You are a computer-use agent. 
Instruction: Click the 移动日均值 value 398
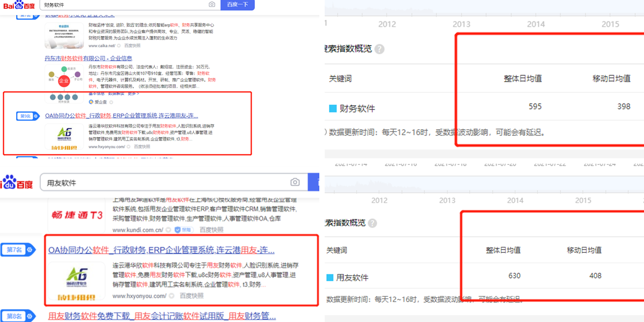[x=624, y=106]
